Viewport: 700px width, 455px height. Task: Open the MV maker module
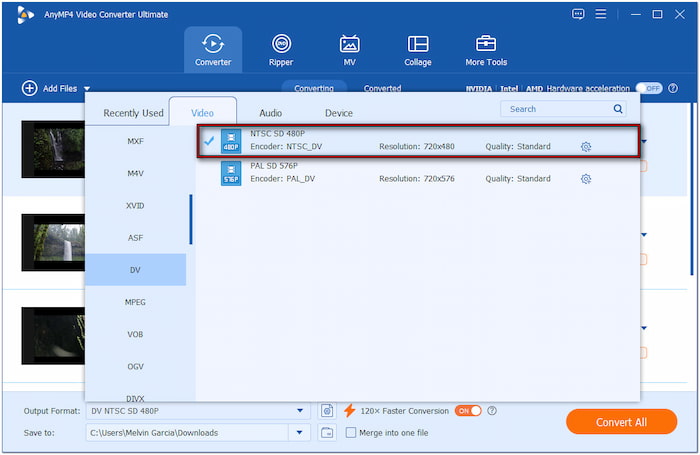pos(349,50)
